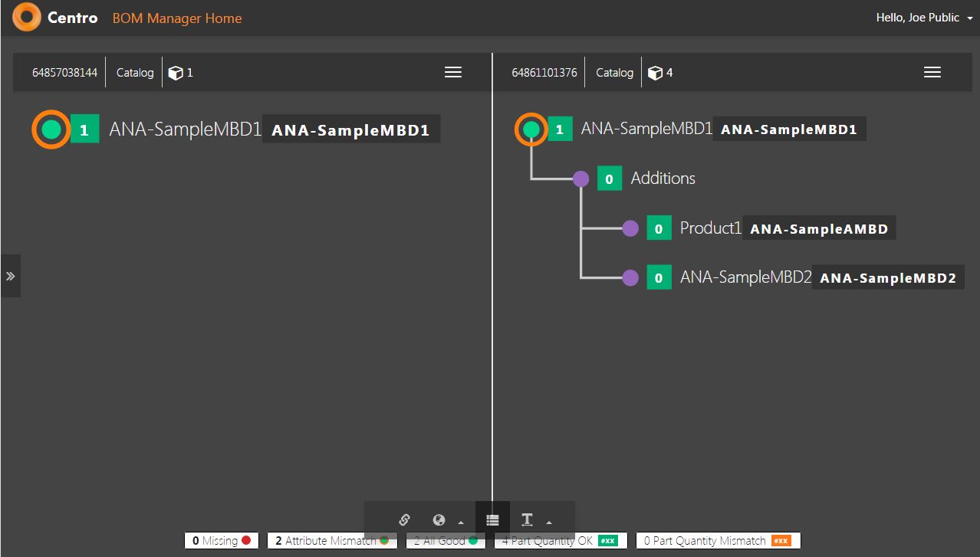Open the dropdown arrow next to text icon
Viewport: 980px width, 557px height.
click(x=549, y=523)
